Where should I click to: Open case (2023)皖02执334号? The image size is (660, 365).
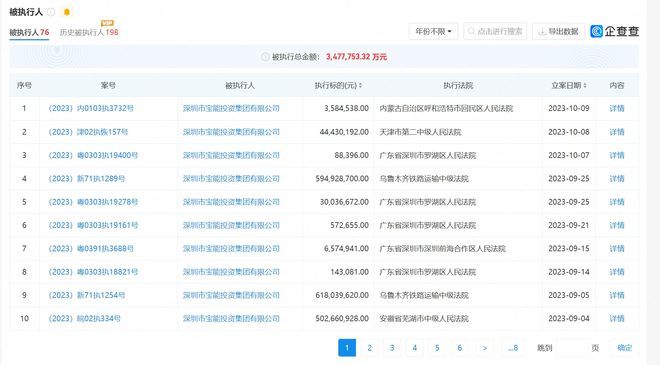click(85, 319)
